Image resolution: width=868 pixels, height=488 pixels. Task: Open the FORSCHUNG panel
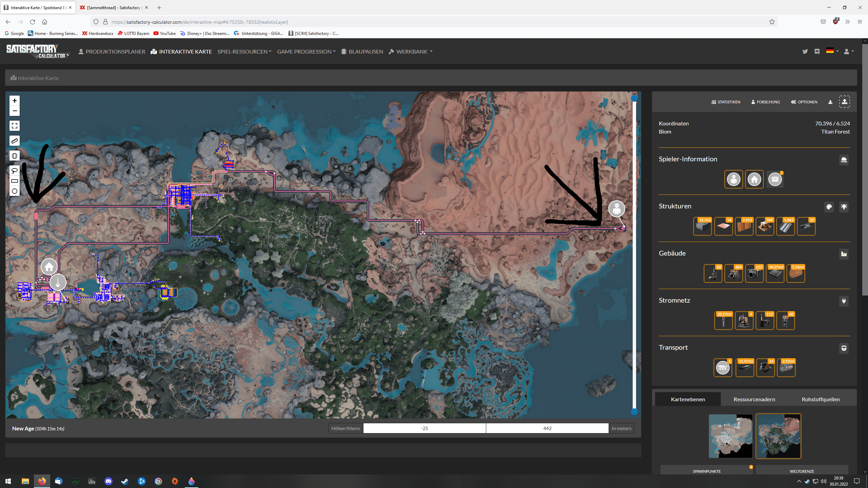(765, 102)
